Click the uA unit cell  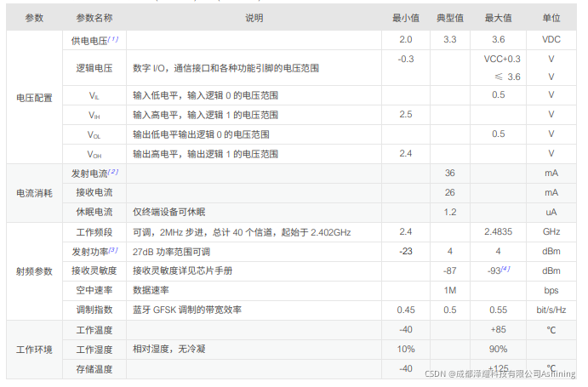(551, 212)
